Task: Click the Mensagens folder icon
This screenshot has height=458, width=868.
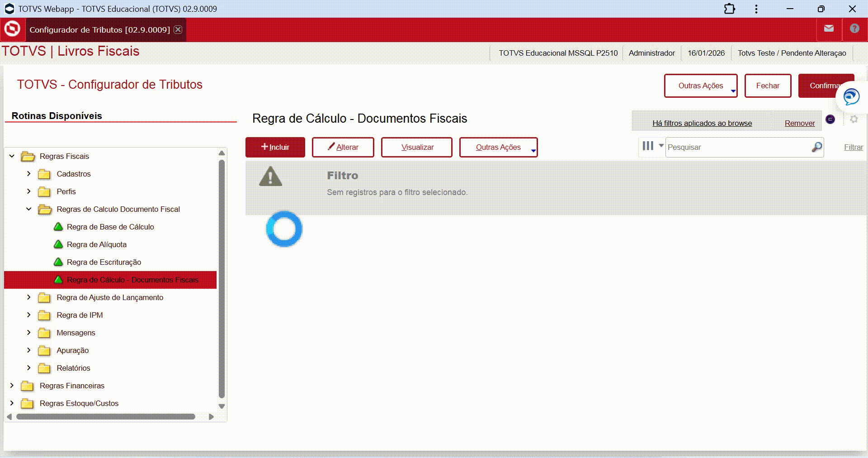Action: pos(44,333)
